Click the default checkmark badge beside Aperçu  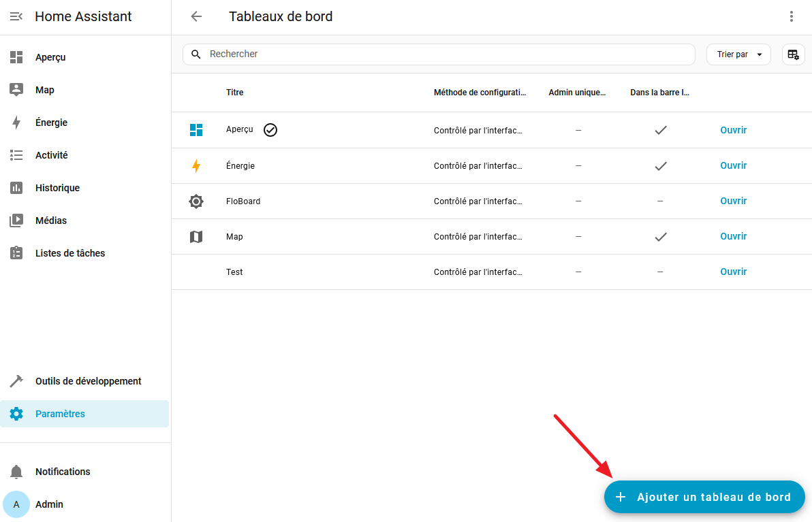(270, 130)
